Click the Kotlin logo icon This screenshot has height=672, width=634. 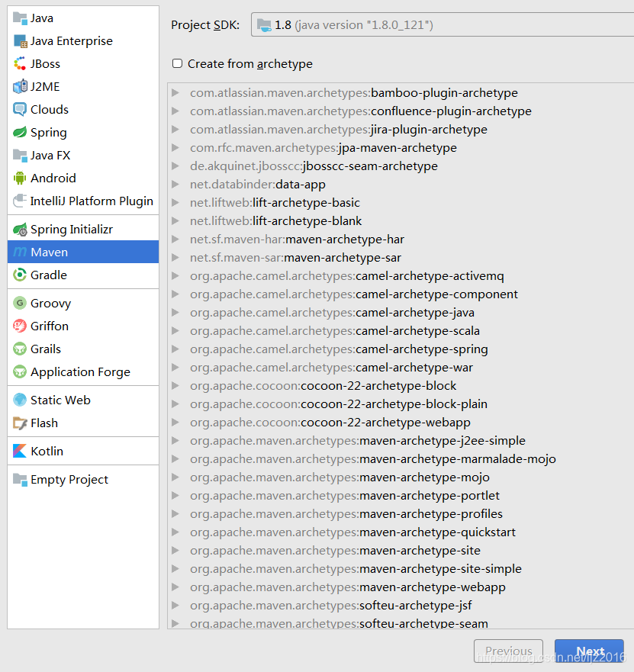coord(20,451)
